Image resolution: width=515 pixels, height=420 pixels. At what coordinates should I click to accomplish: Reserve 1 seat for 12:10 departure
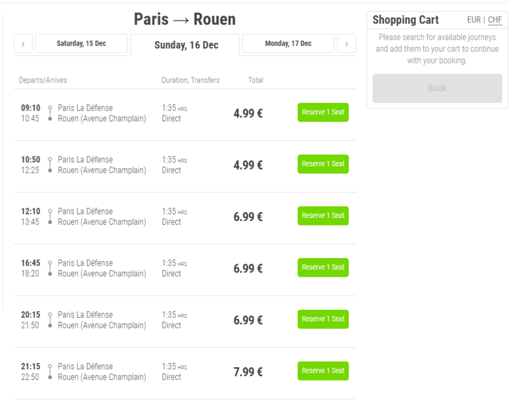323,216
